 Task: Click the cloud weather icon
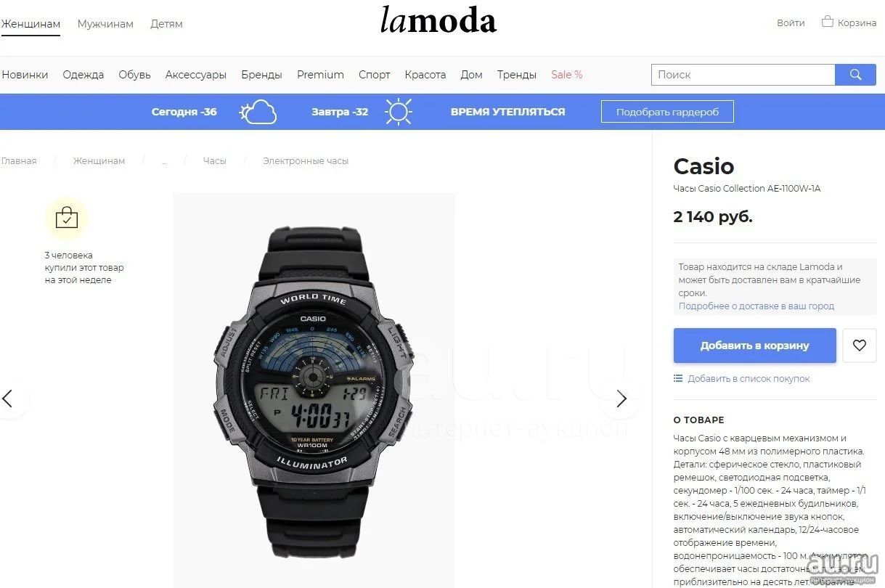click(258, 112)
